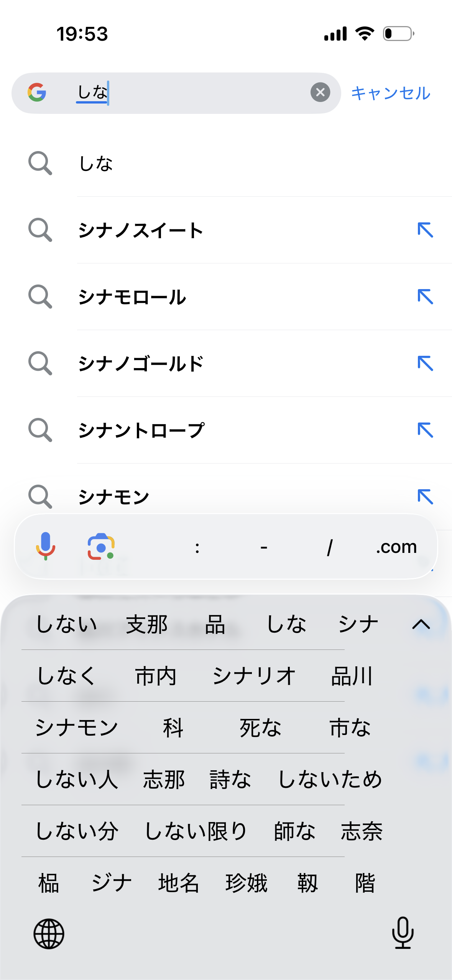This screenshot has height=980, width=452.
Task: Tap fill arrow next to シナノスイート
Action: (x=425, y=230)
